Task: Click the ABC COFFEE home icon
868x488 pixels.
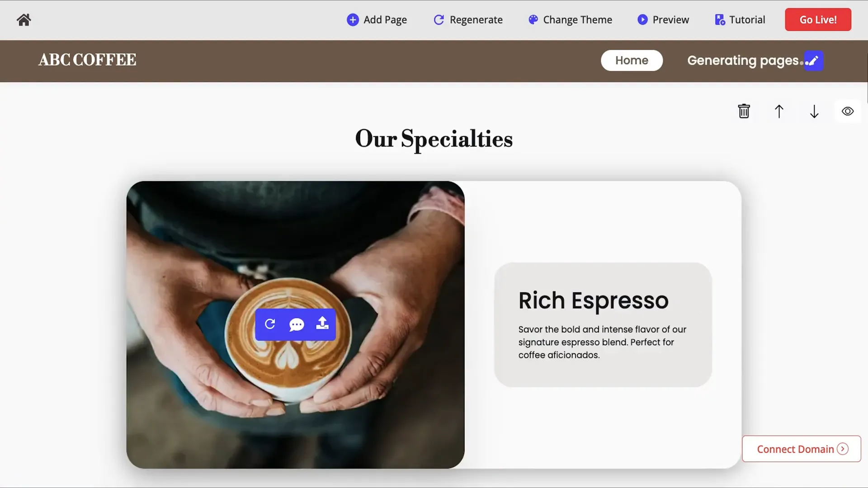Action: (x=24, y=19)
